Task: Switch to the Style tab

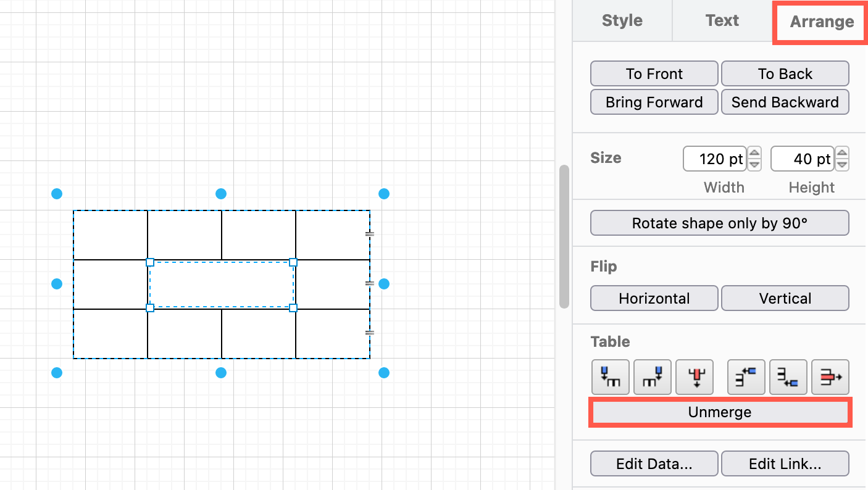Action: click(x=622, y=20)
